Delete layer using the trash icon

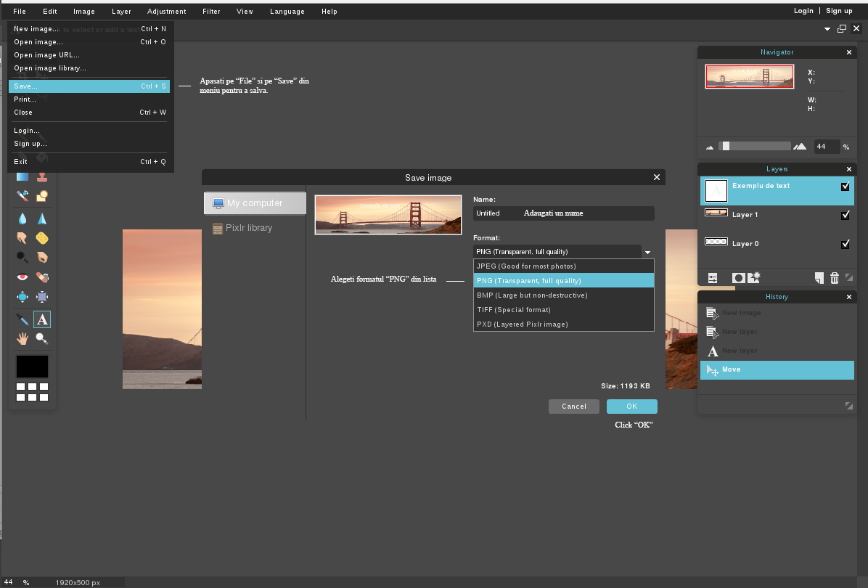point(834,278)
